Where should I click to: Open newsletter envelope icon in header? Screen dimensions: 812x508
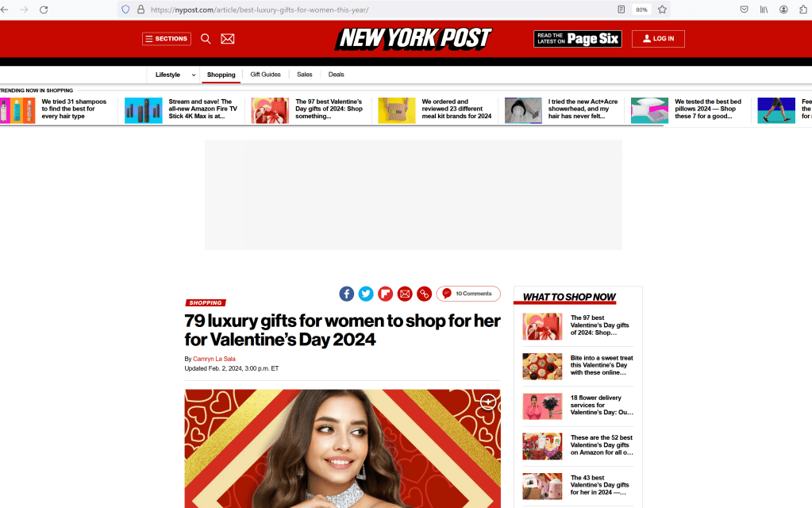pos(227,39)
